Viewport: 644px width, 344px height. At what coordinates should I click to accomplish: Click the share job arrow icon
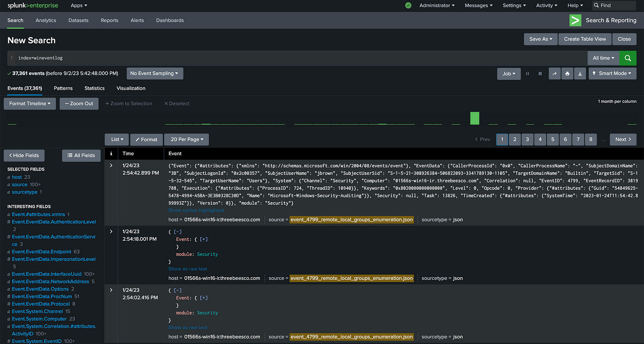555,74
